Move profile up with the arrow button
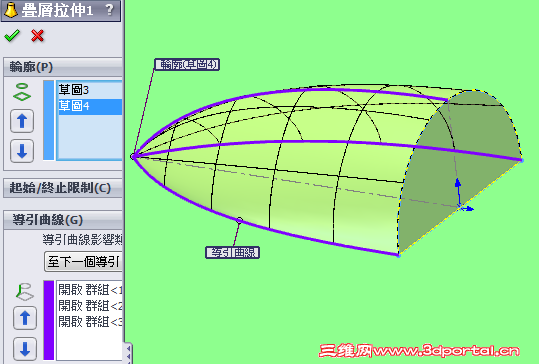 point(22,121)
